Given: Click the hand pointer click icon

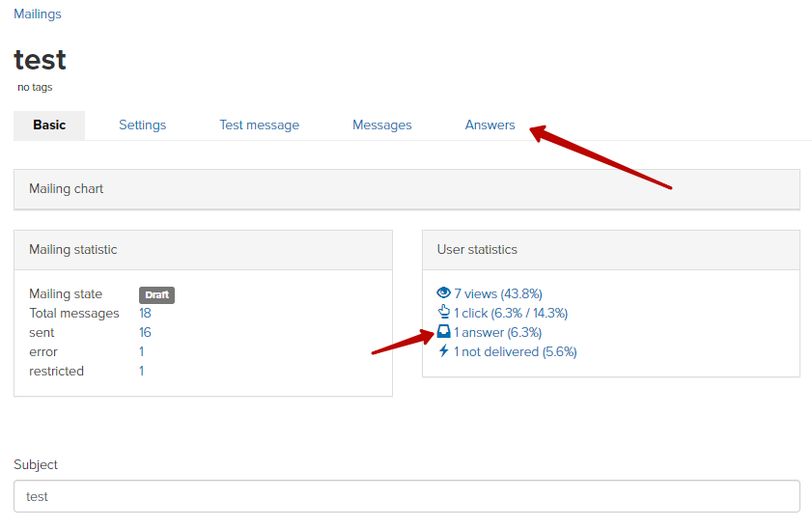Looking at the screenshot, I should (x=444, y=312).
